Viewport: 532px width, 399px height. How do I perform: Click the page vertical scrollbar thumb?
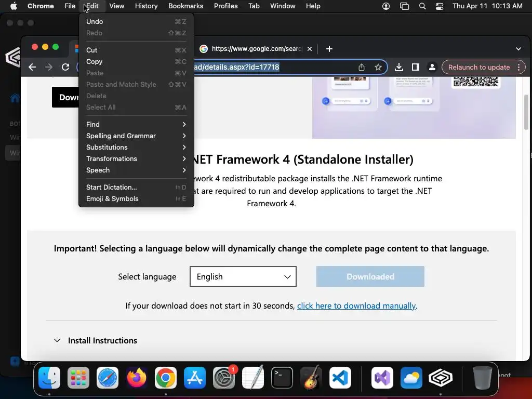coord(526,112)
